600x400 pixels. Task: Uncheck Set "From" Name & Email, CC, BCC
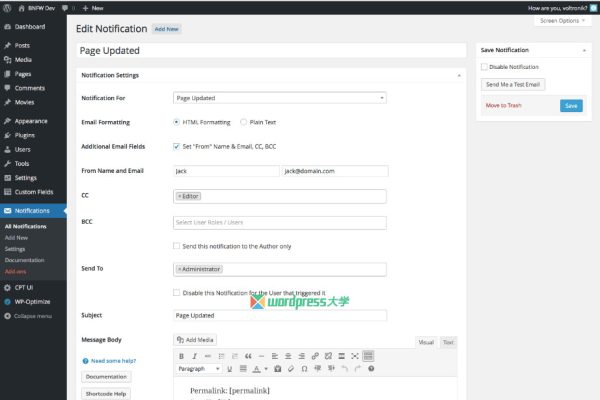tap(177, 146)
